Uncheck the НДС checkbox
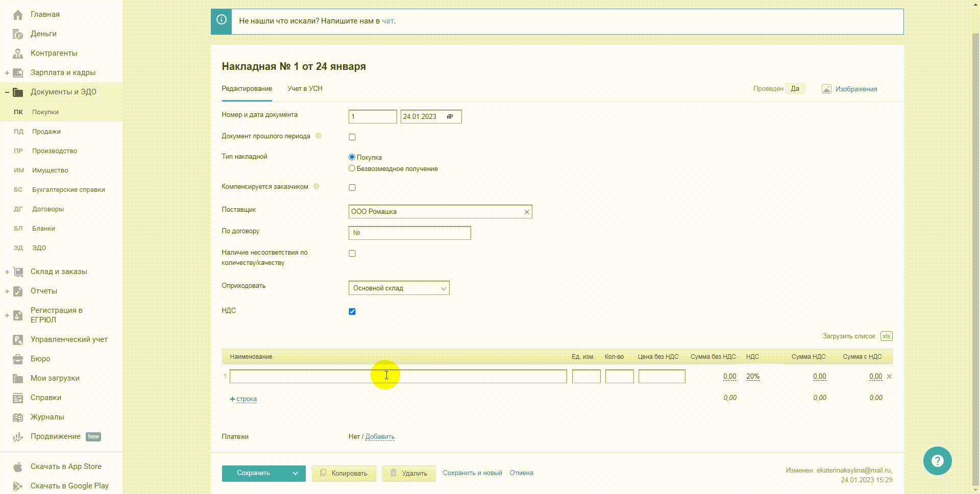 coord(352,312)
